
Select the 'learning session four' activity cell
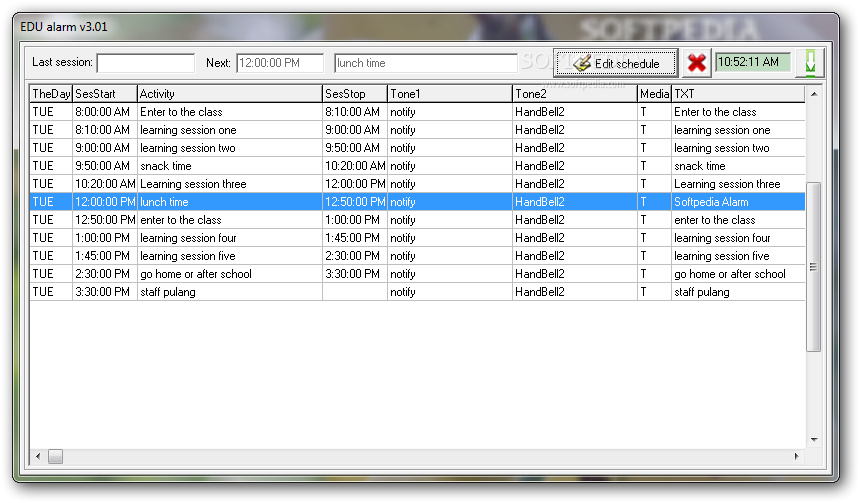coord(229,238)
